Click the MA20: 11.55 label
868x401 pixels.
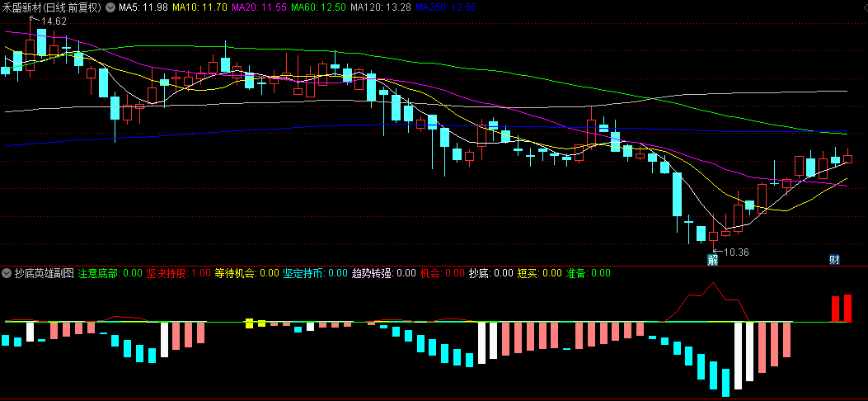[x=257, y=7]
